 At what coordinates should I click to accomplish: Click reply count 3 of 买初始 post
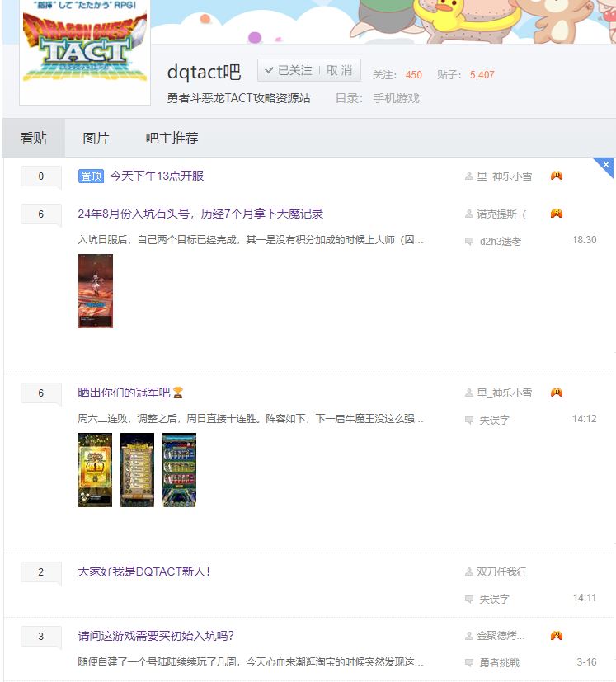(41, 637)
